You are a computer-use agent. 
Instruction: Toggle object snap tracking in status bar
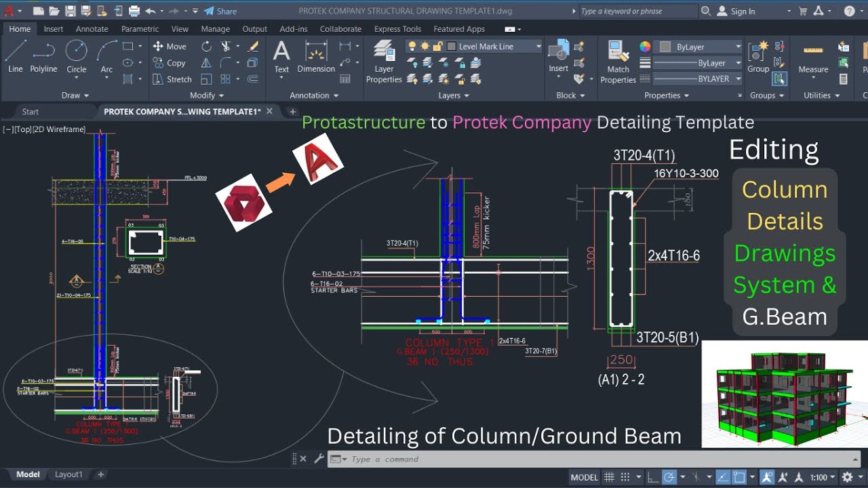[723, 477]
